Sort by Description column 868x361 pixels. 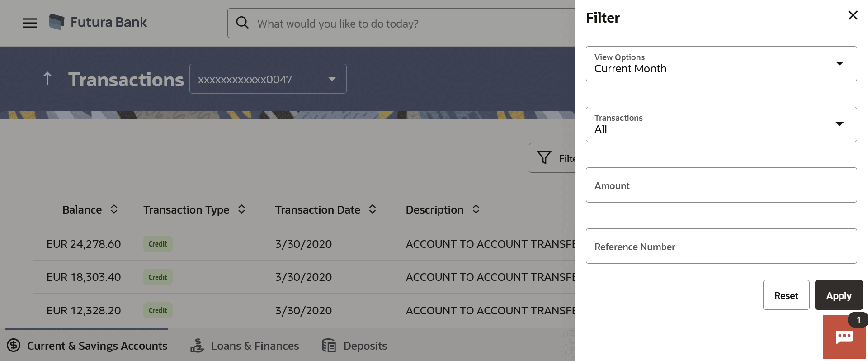pos(476,209)
